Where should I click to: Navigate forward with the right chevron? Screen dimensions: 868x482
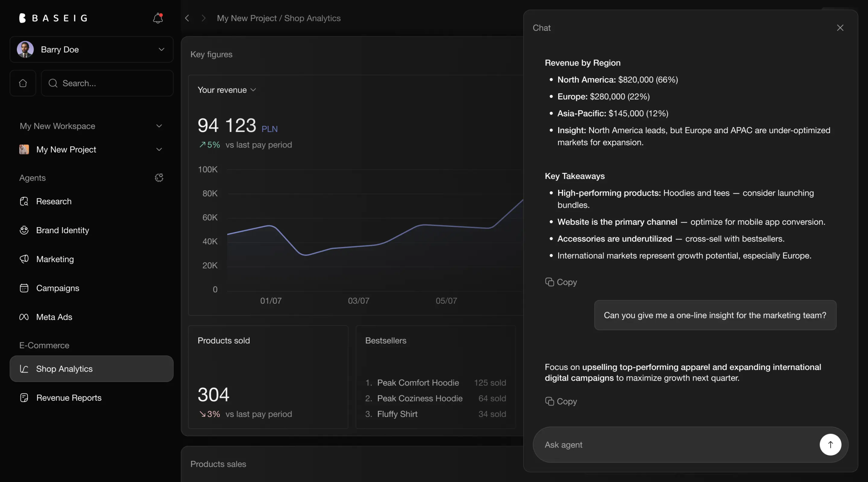[x=203, y=18]
